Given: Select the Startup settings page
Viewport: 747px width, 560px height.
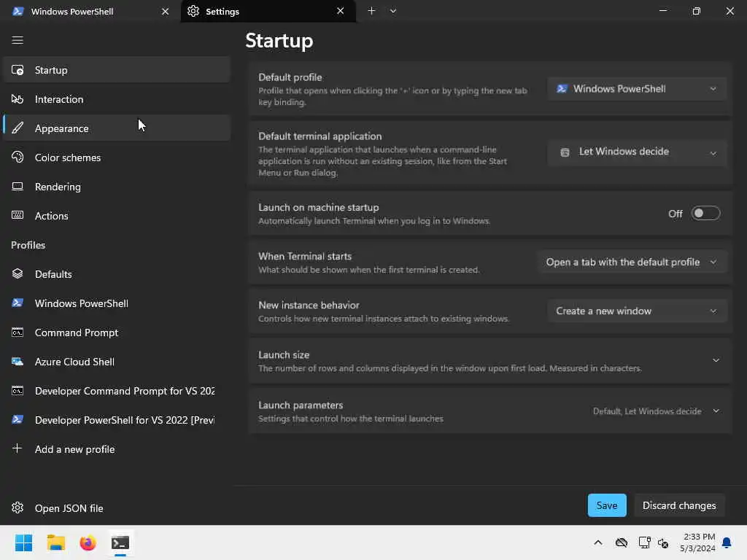Looking at the screenshot, I should 117,70.
